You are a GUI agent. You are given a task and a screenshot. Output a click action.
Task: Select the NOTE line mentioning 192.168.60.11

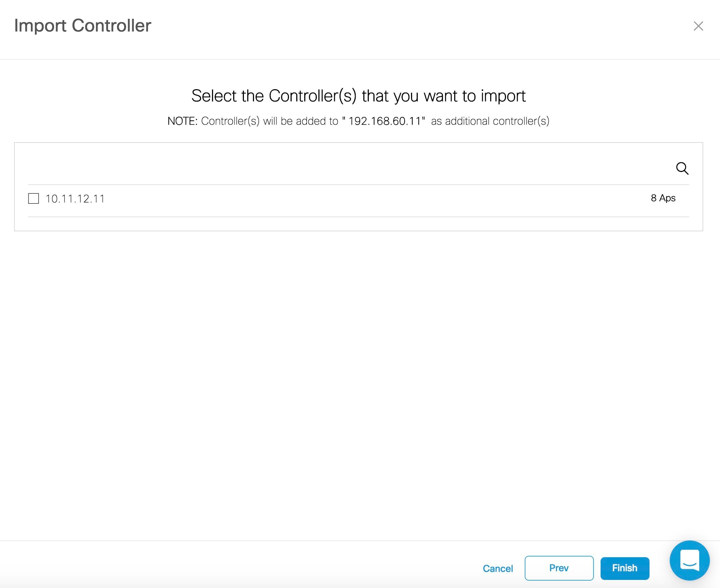tap(359, 121)
